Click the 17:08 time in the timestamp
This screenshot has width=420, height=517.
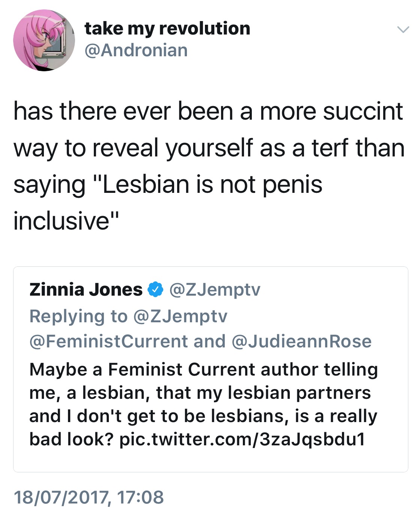(x=140, y=497)
